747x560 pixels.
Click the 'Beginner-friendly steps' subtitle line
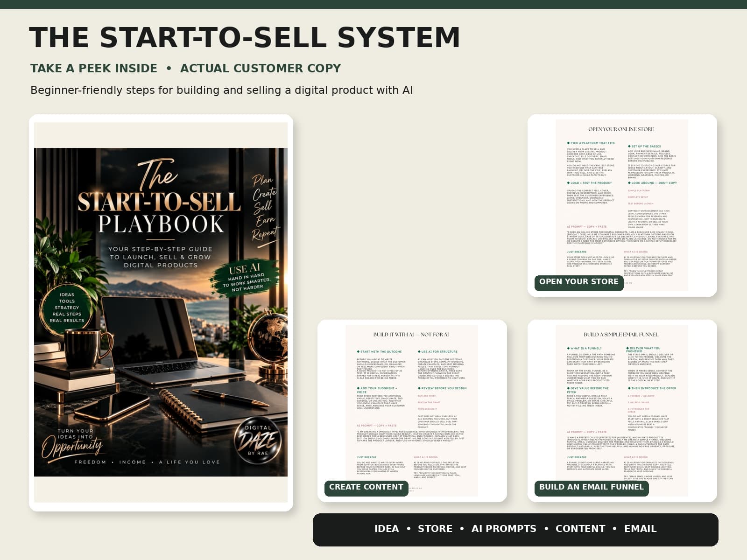coord(222,90)
